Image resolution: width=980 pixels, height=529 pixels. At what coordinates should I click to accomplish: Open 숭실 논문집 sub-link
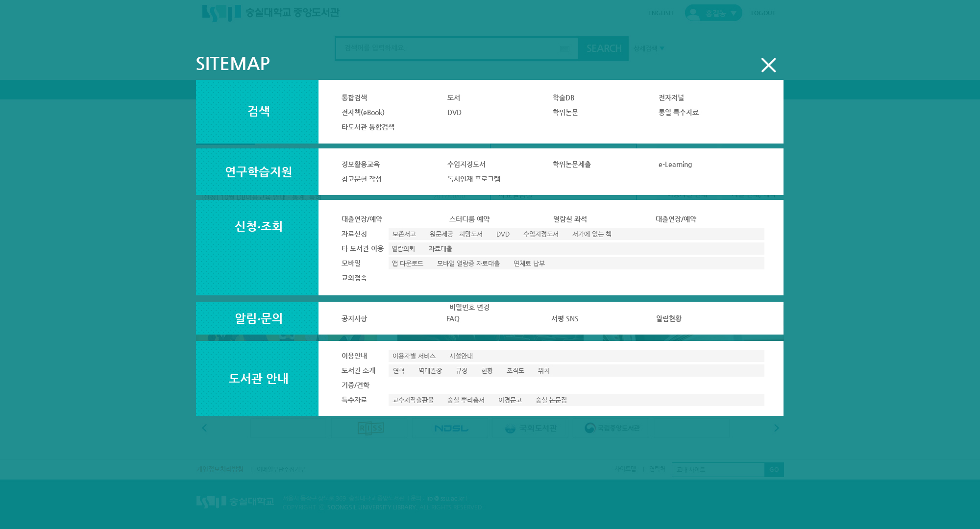[x=551, y=400]
